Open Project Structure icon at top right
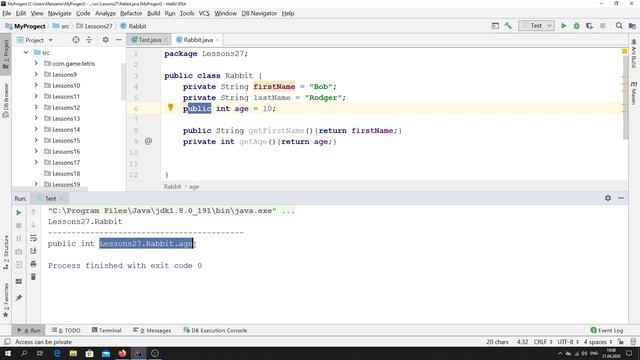The width and height of the screenshot is (640, 360). pyautogui.click(x=632, y=26)
